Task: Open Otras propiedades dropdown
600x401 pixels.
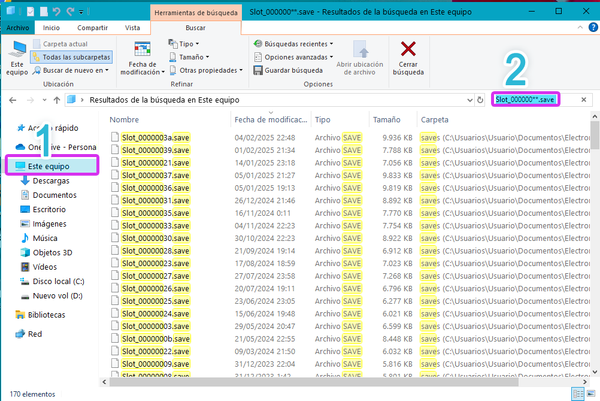Action: tap(206, 70)
